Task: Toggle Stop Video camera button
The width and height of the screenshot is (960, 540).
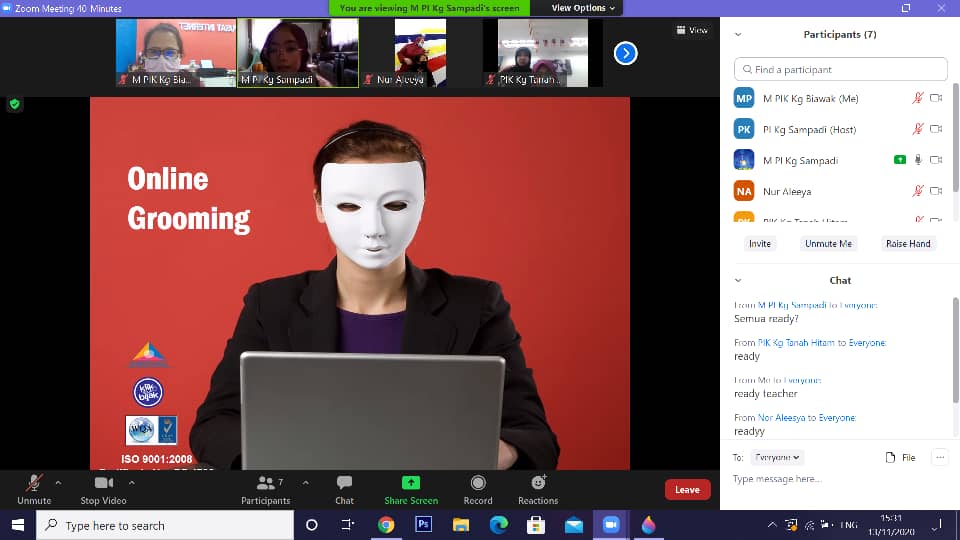Action: (x=103, y=483)
